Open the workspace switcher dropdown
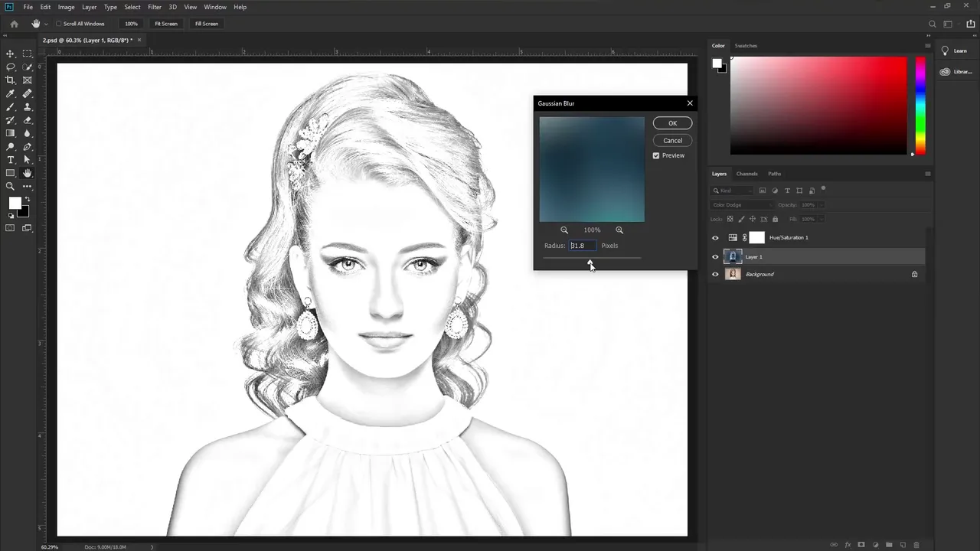 950,24
